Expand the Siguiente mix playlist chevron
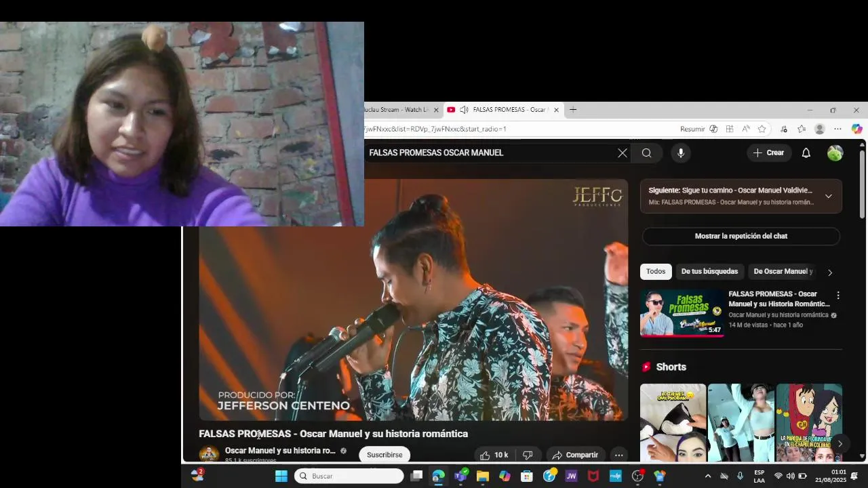Image resolution: width=868 pixels, height=488 pixels. coord(828,197)
